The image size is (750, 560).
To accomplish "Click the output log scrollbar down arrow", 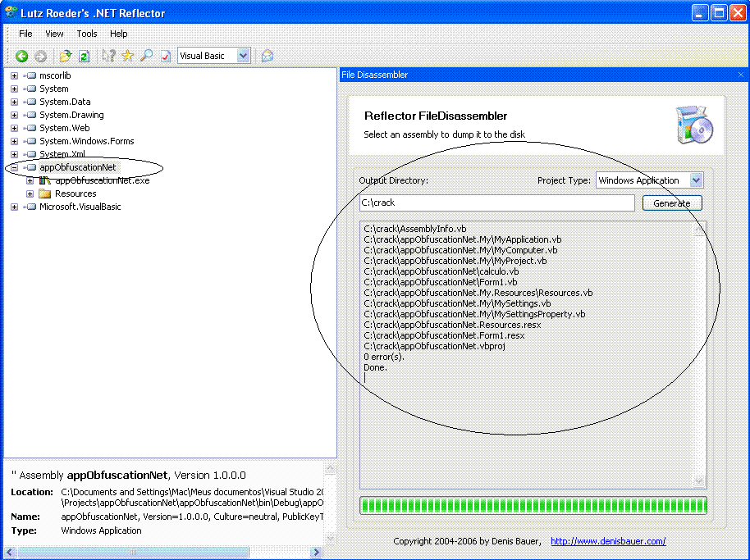I will tap(699, 481).
